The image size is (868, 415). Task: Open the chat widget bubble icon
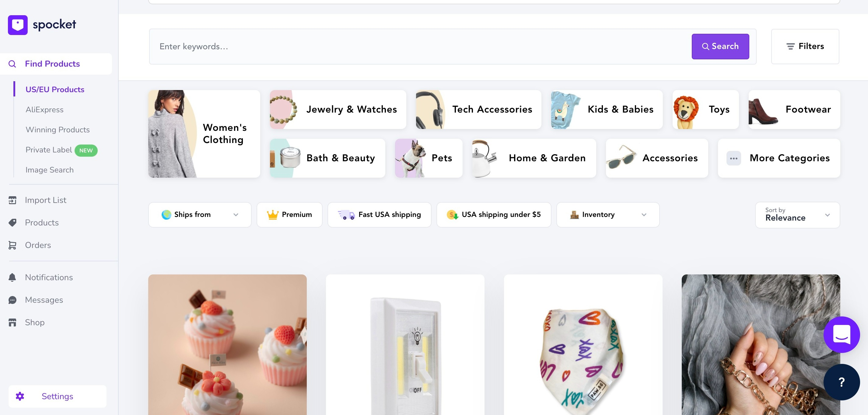[x=842, y=334]
